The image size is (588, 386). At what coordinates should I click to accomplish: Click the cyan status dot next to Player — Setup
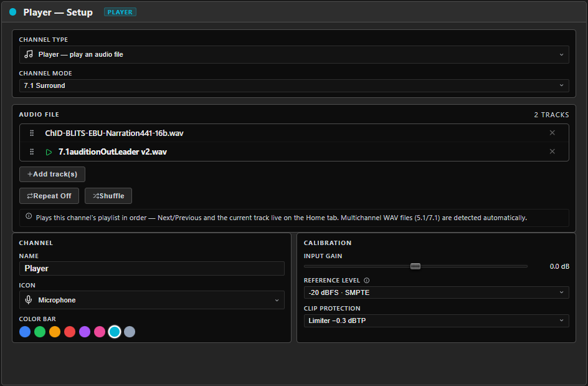(12, 12)
